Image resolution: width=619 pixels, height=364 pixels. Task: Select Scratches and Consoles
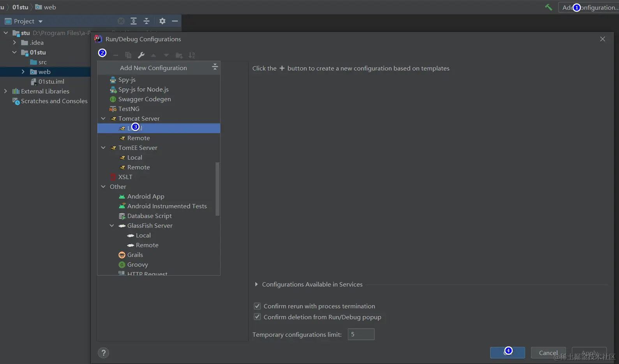click(50, 101)
